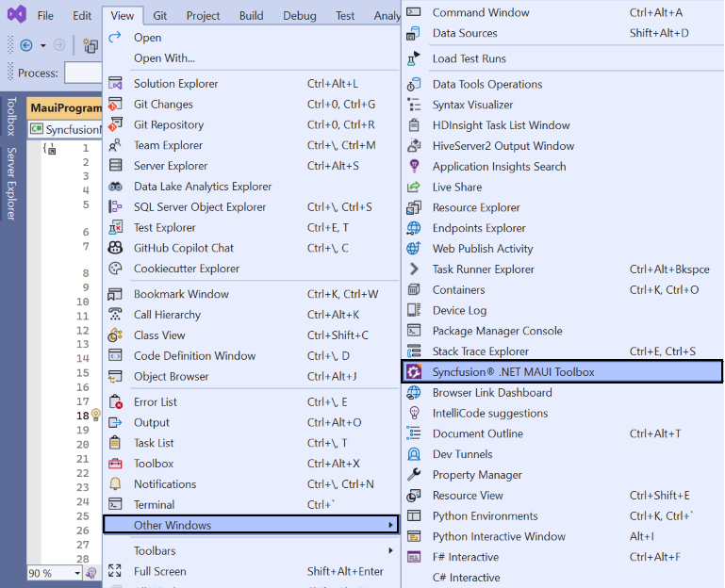Click the lightbulb quick action on line 18
This screenshot has width=725, height=588.
[96, 415]
